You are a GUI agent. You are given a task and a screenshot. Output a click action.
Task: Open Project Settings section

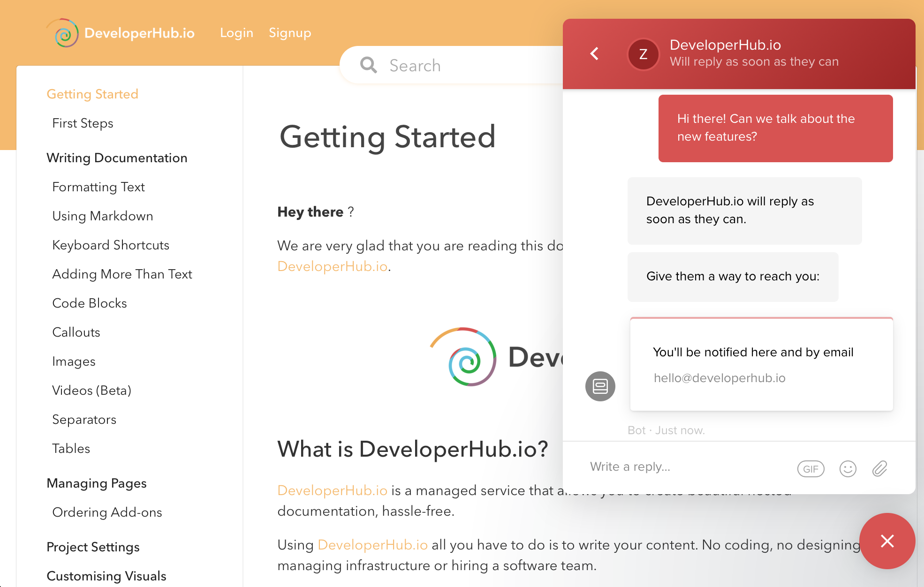[x=93, y=547]
